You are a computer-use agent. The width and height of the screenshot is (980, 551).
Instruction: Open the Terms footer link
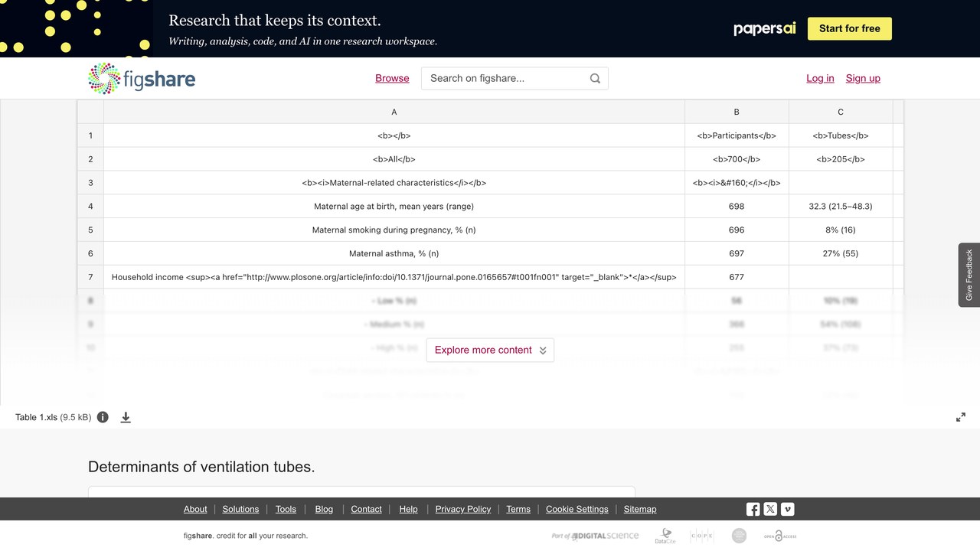click(518, 509)
